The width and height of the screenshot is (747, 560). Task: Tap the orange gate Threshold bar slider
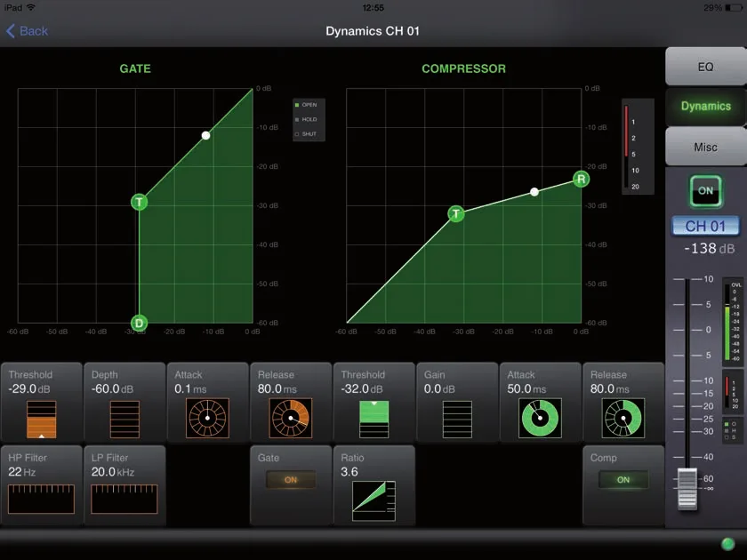click(42, 419)
